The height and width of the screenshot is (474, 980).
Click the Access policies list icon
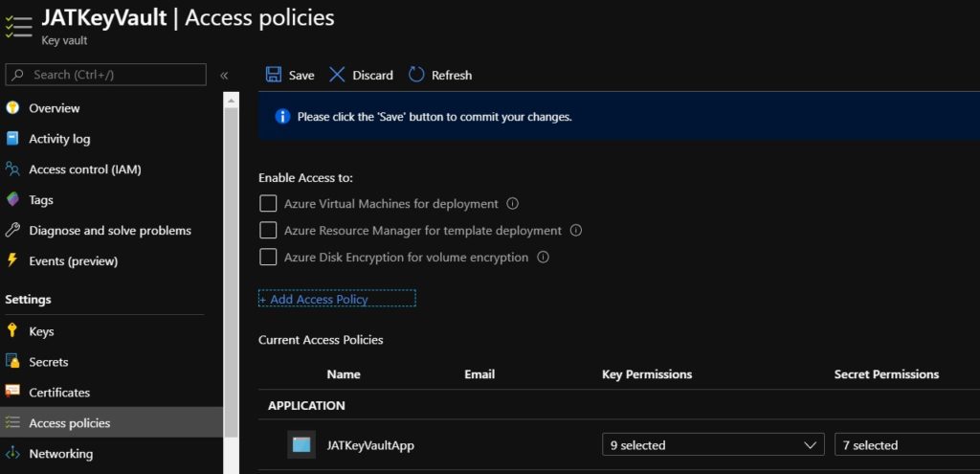point(12,422)
